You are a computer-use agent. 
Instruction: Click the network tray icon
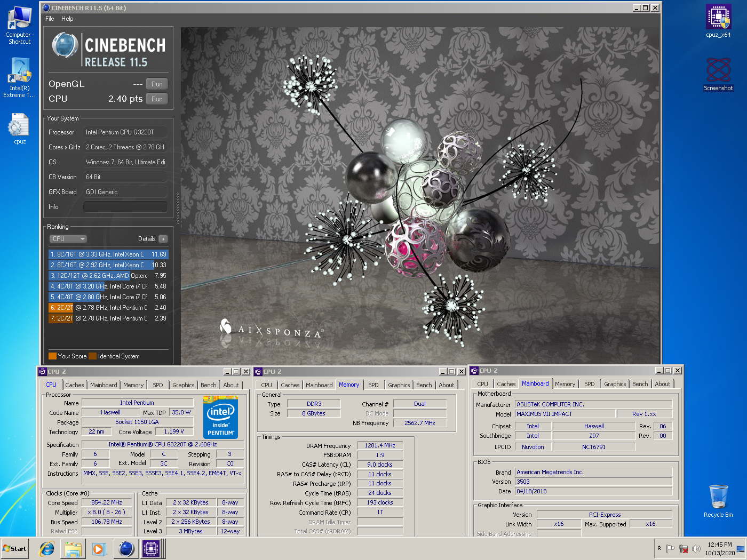684,548
